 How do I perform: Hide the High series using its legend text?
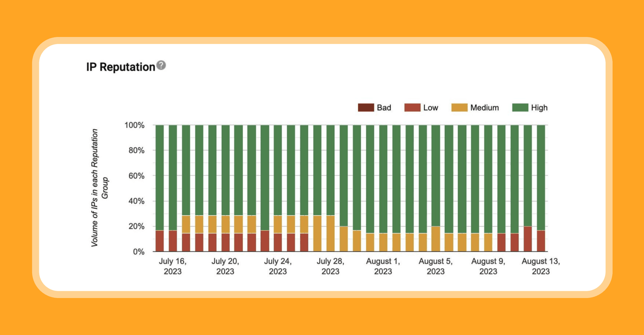(539, 108)
